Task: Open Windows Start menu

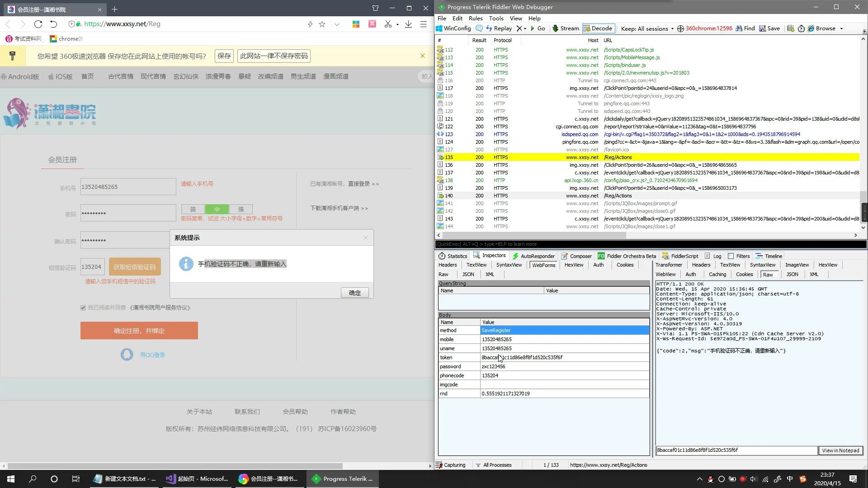Action: 11,479
